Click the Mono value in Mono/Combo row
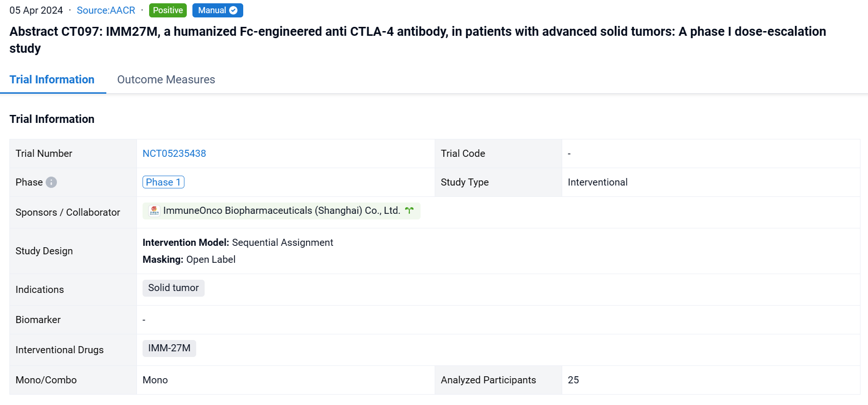Screen dimensions: 868x405 pos(155,380)
